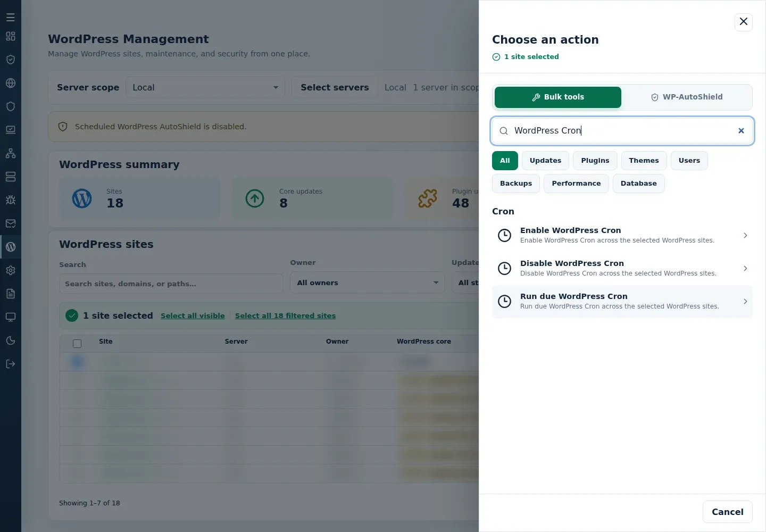Filter actions by Updates
Image resolution: width=766 pixels, height=532 pixels.
point(545,161)
